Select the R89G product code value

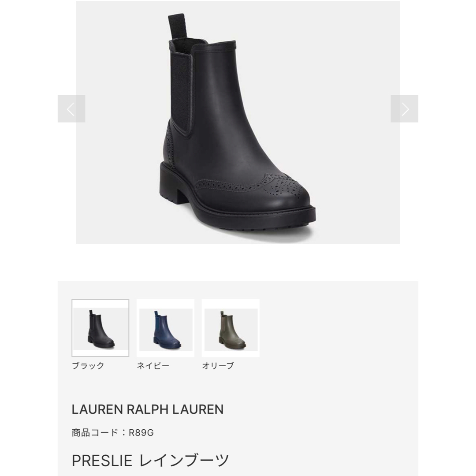[x=141, y=433]
